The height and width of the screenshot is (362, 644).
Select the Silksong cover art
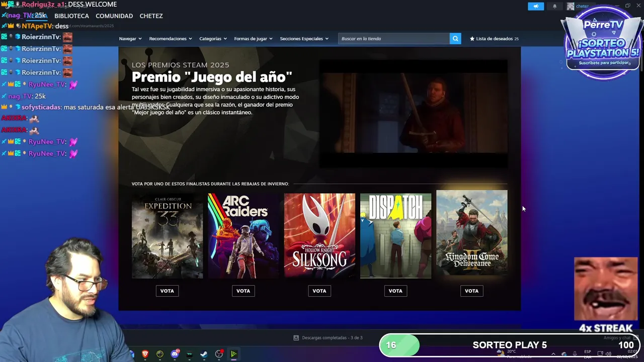point(319,236)
